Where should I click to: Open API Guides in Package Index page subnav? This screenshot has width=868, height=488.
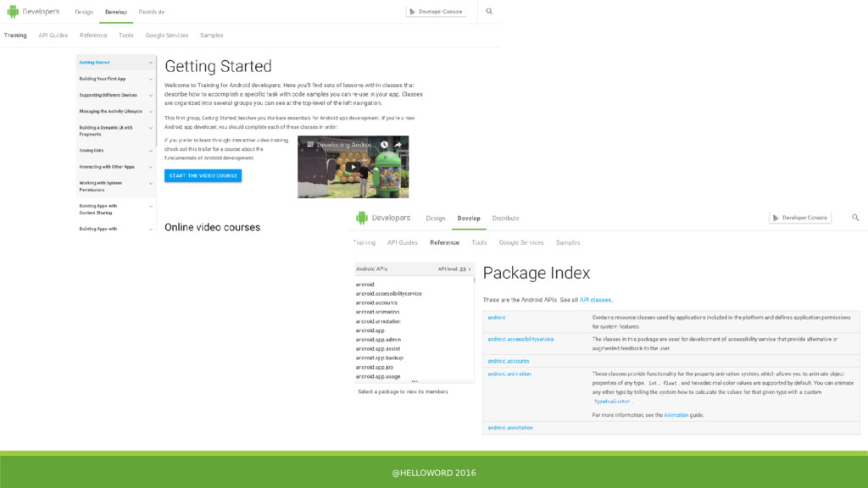(x=403, y=242)
